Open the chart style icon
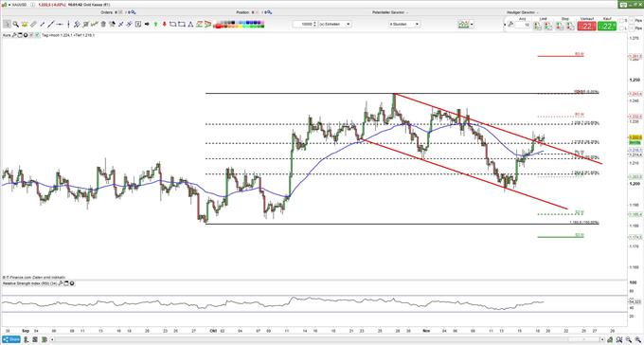This screenshot has width=644, height=345. pos(463,25)
